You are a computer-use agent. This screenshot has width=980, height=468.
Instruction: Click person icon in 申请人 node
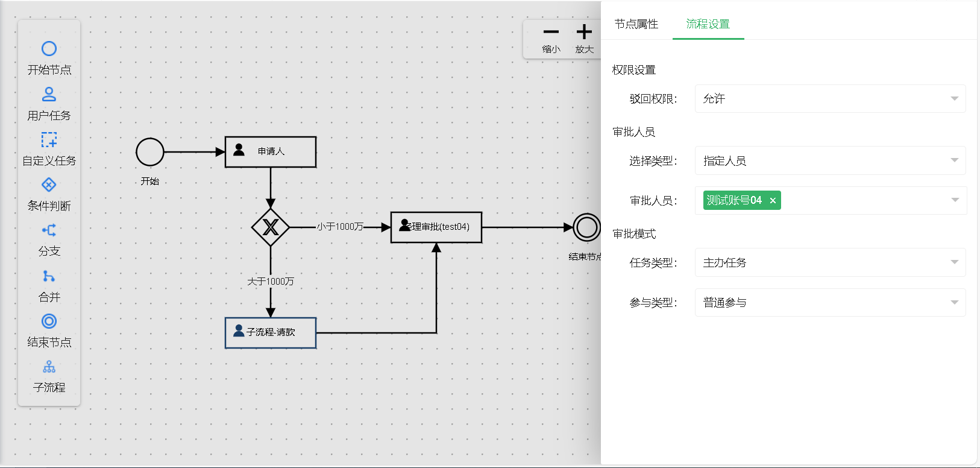(239, 150)
